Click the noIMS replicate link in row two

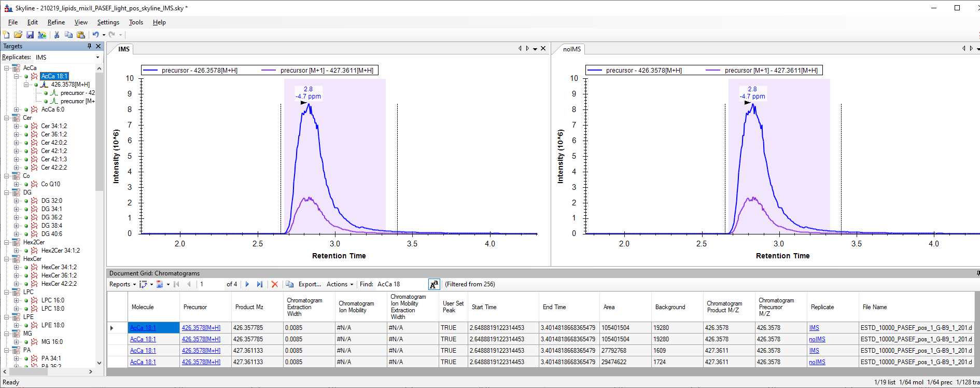(817, 339)
